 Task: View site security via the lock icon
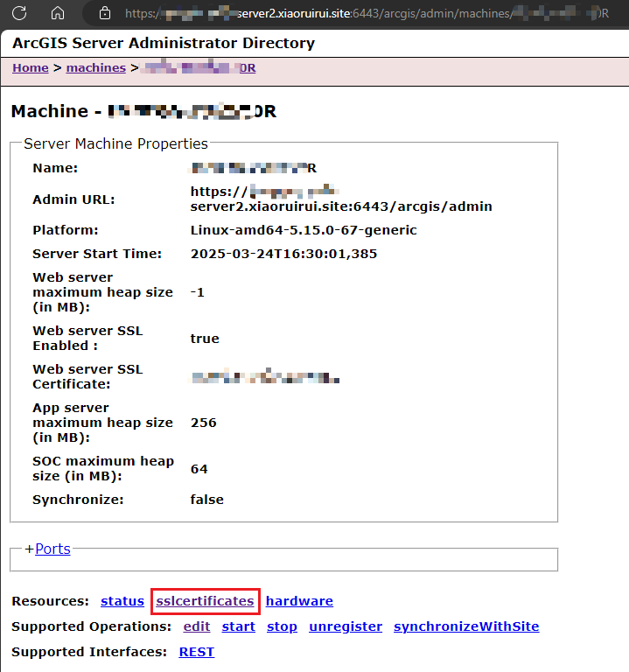click(105, 13)
